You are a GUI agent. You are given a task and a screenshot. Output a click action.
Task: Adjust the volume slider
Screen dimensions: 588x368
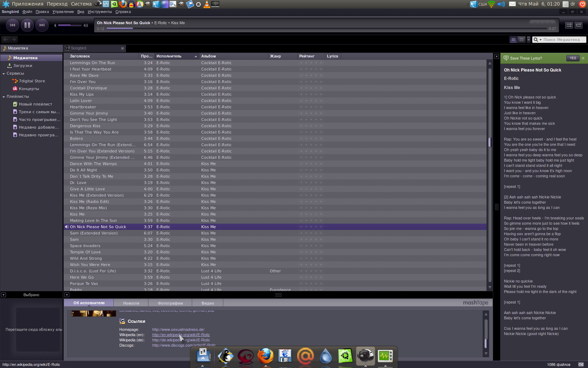point(70,25)
